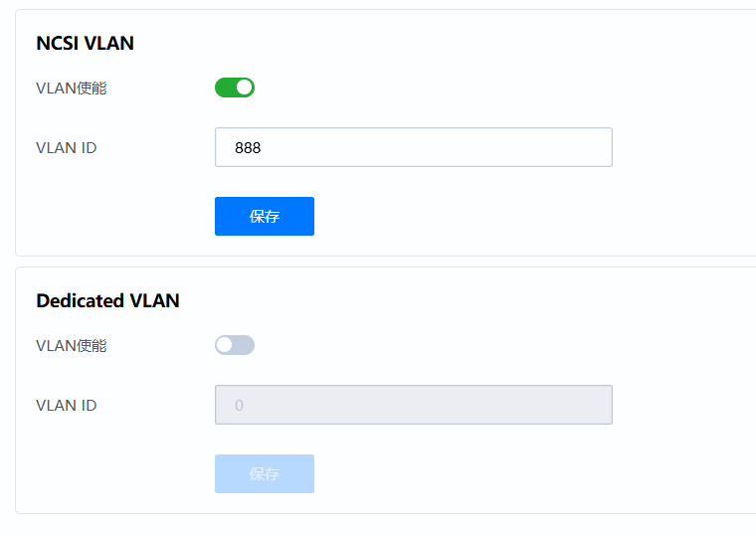The image size is (756, 536).
Task: Enable the Dedicated VLAN toggle switch
Action: pyautogui.click(x=235, y=345)
